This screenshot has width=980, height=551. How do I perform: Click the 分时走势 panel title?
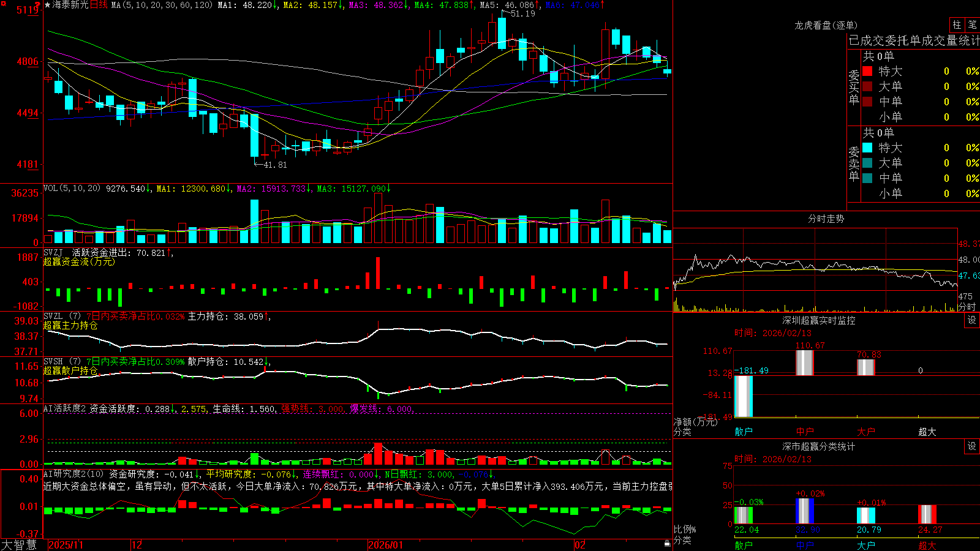click(826, 219)
